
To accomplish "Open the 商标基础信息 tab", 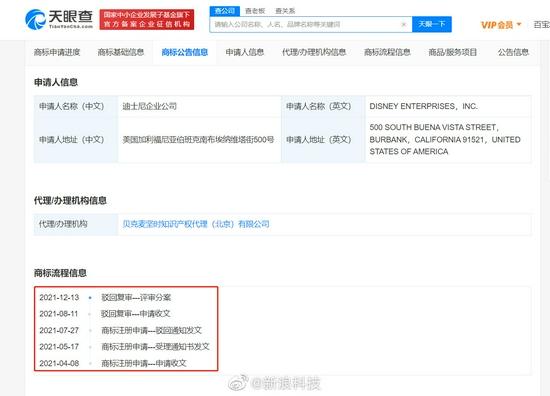I will point(121,52).
